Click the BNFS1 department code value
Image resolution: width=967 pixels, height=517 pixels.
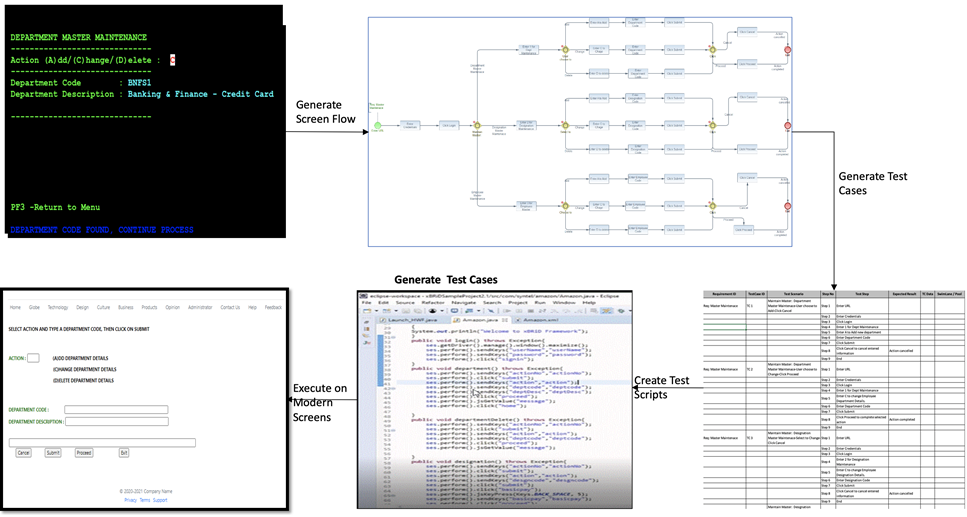coord(139,83)
